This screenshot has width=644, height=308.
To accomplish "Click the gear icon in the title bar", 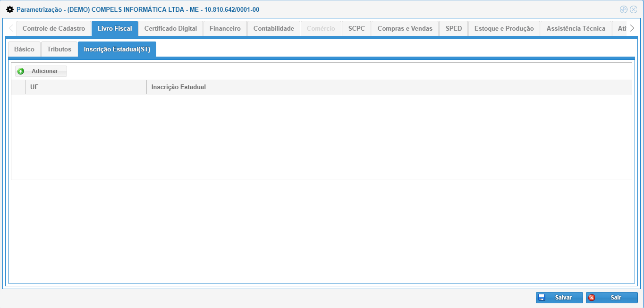I will (10, 9).
